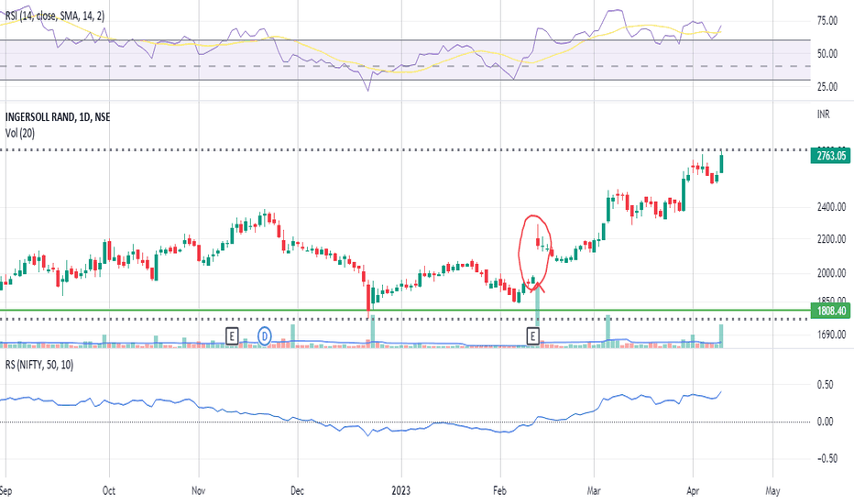This screenshot has width=854, height=504.
Task: Select the green horizontal support line at 1808.40
Action: (405, 311)
